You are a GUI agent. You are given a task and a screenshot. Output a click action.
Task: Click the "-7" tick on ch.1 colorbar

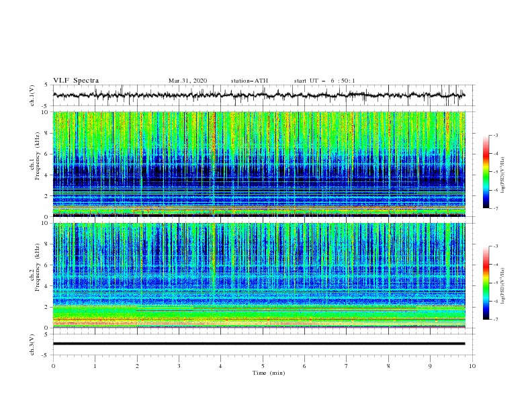[x=496, y=208]
